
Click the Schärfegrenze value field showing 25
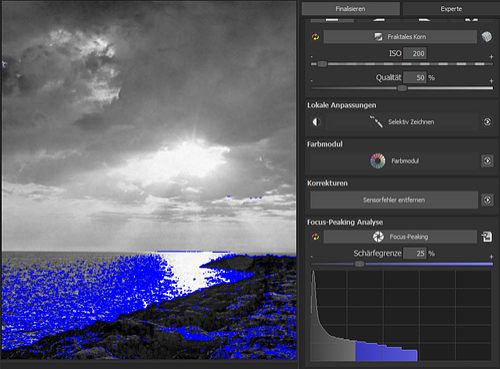415,253
